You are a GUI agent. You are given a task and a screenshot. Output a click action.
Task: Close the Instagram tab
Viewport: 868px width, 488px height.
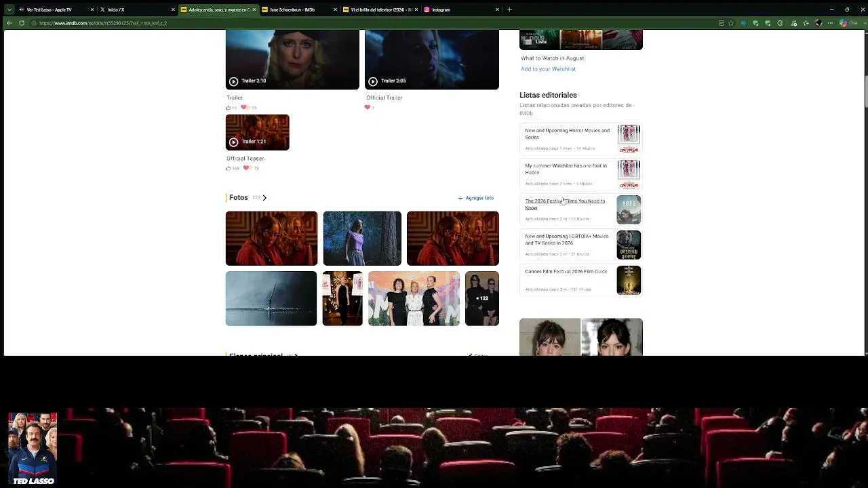[498, 9]
